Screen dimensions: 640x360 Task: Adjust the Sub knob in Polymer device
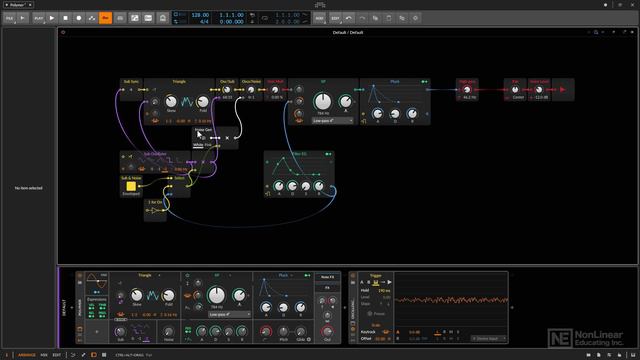point(120,331)
